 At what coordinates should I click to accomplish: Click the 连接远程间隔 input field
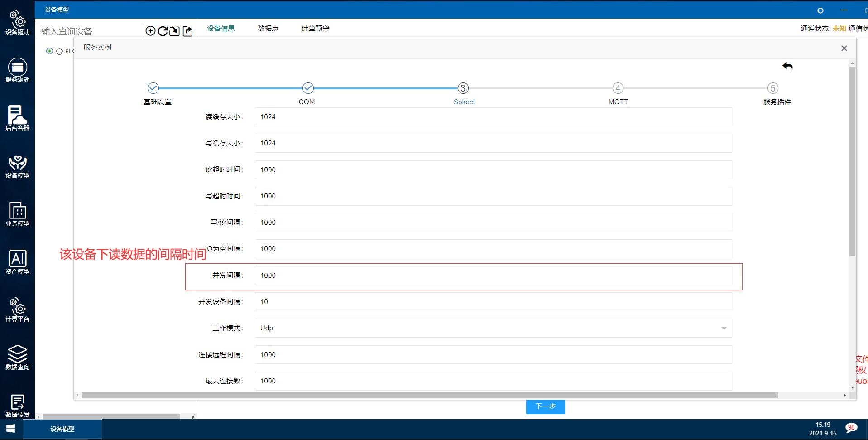[x=493, y=355]
